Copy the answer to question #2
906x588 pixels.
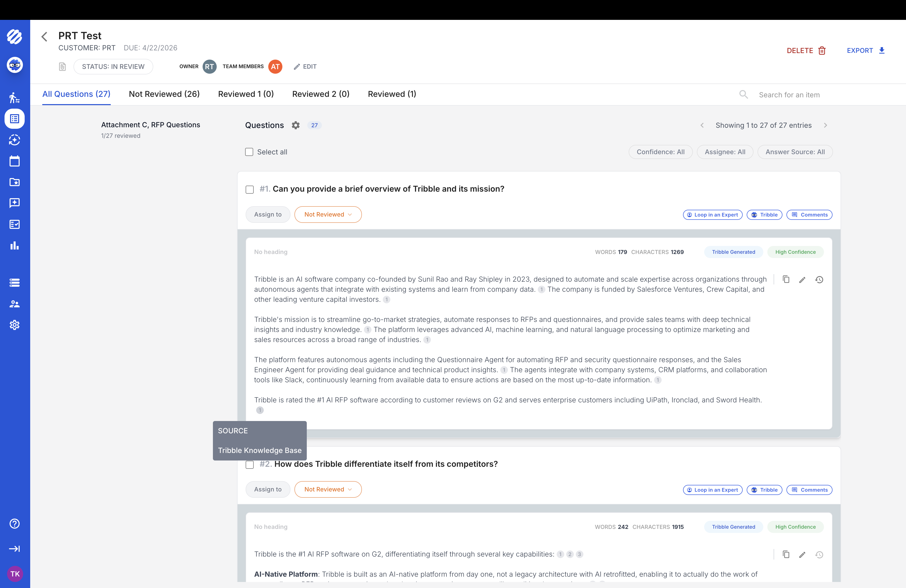[786, 555]
